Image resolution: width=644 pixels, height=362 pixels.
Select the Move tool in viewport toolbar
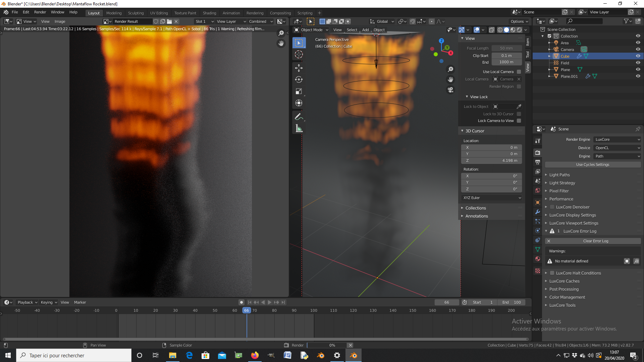299,68
